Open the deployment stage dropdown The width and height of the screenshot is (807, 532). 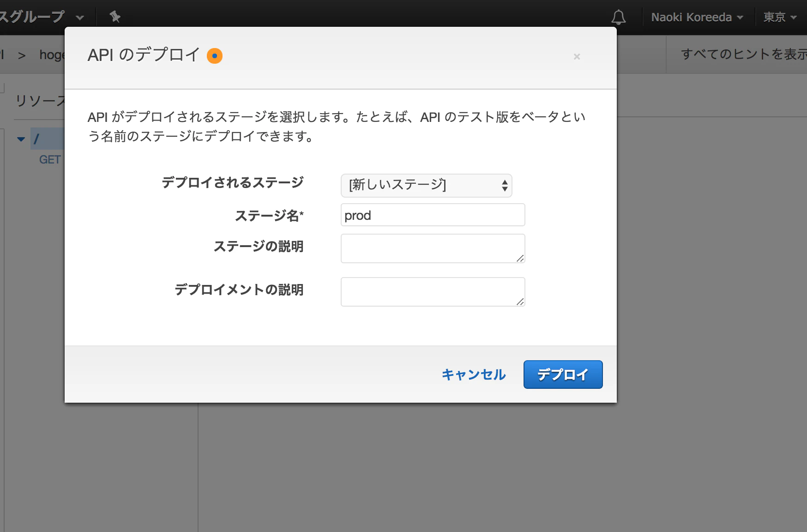coord(426,185)
